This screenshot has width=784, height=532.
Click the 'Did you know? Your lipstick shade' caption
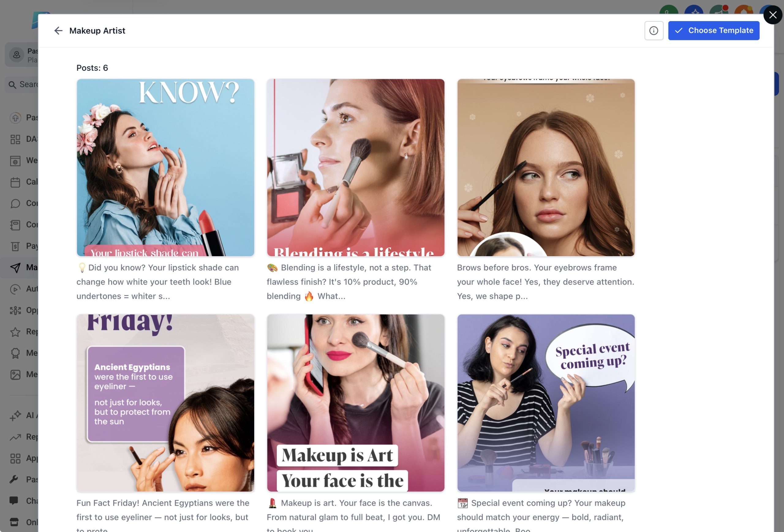click(157, 282)
